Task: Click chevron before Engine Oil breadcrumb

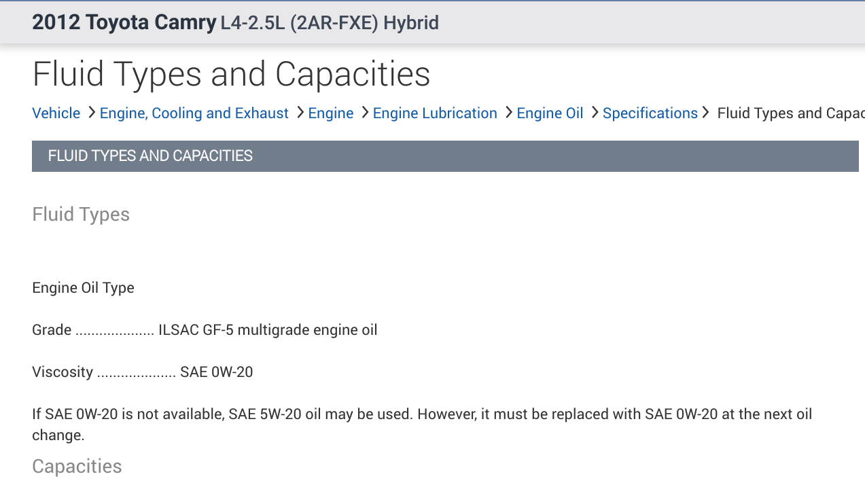Action: (508, 113)
